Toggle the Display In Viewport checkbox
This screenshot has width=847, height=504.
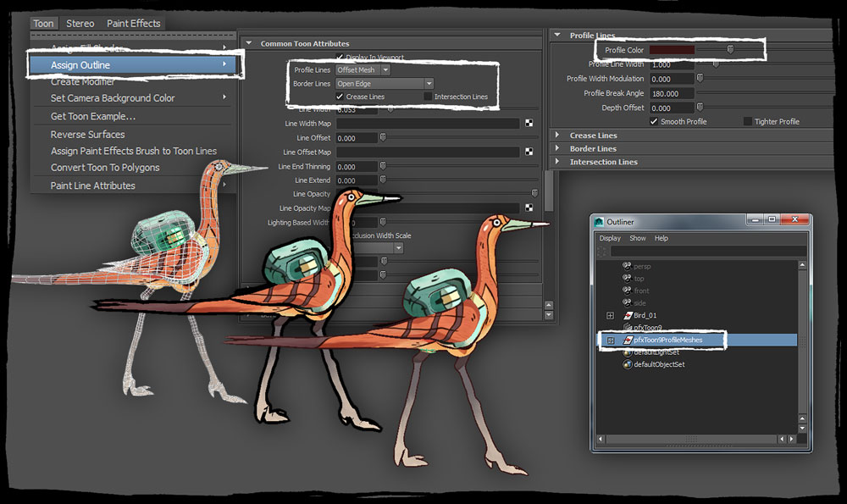[340, 57]
